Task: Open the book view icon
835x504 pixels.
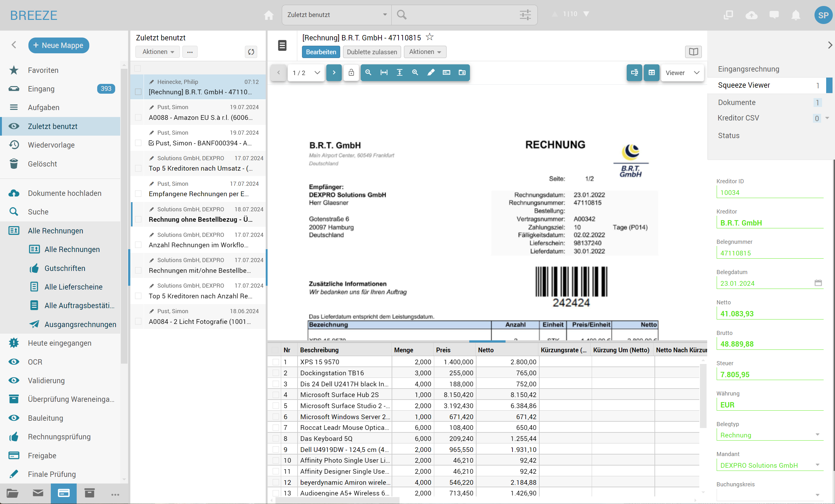Action: (x=693, y=52)
